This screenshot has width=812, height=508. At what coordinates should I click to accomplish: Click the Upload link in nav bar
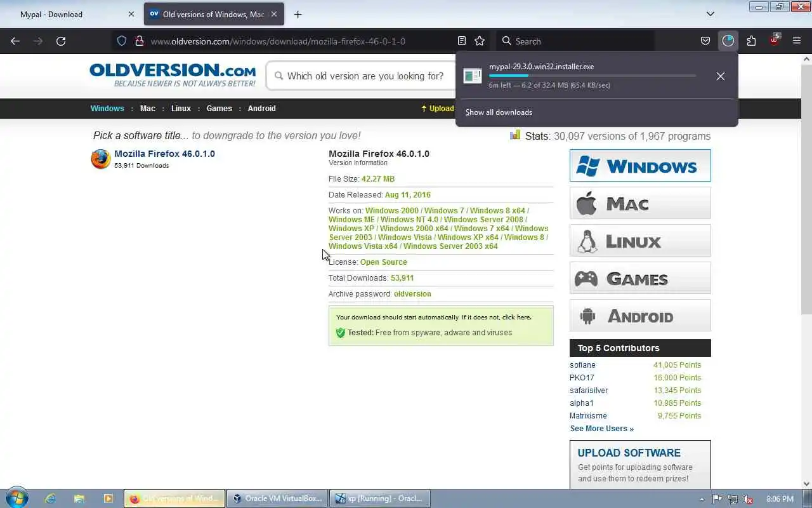point(438,109)
